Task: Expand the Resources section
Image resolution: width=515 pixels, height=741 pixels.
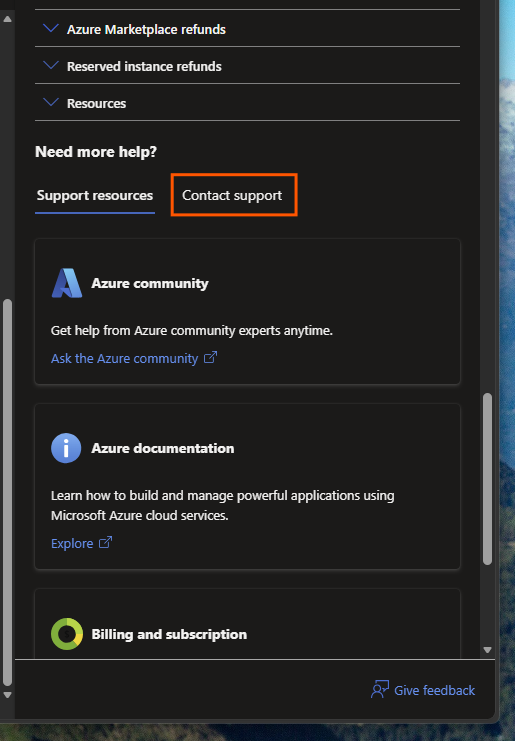Action: (247, 103)
